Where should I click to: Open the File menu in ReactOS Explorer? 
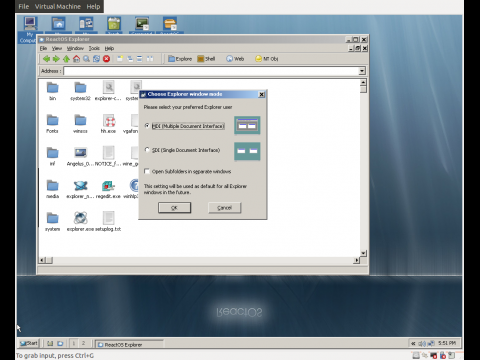(43, 48)
